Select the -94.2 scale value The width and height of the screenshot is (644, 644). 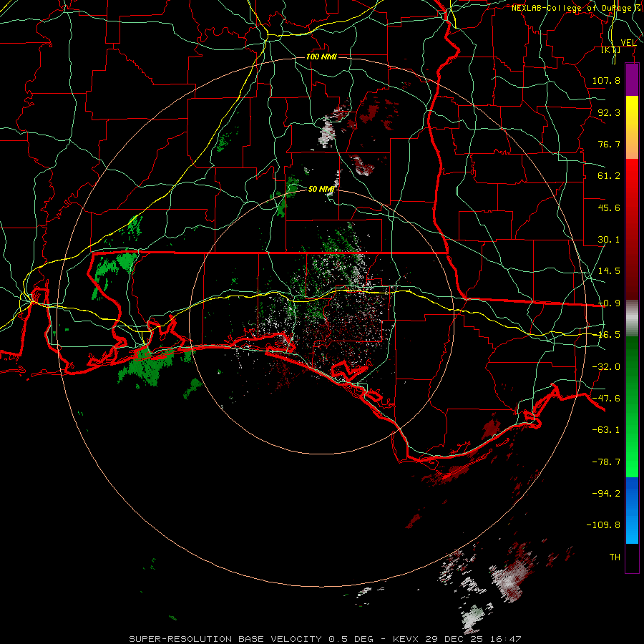click(606, 493)
